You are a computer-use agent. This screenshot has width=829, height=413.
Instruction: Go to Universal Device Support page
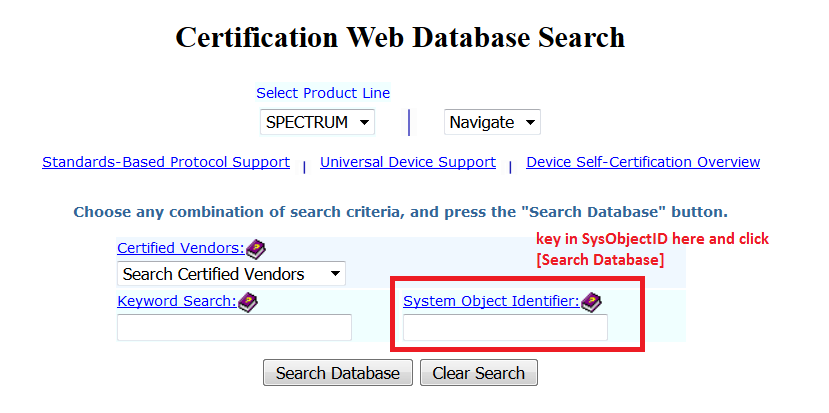click(x=408, y=162)
